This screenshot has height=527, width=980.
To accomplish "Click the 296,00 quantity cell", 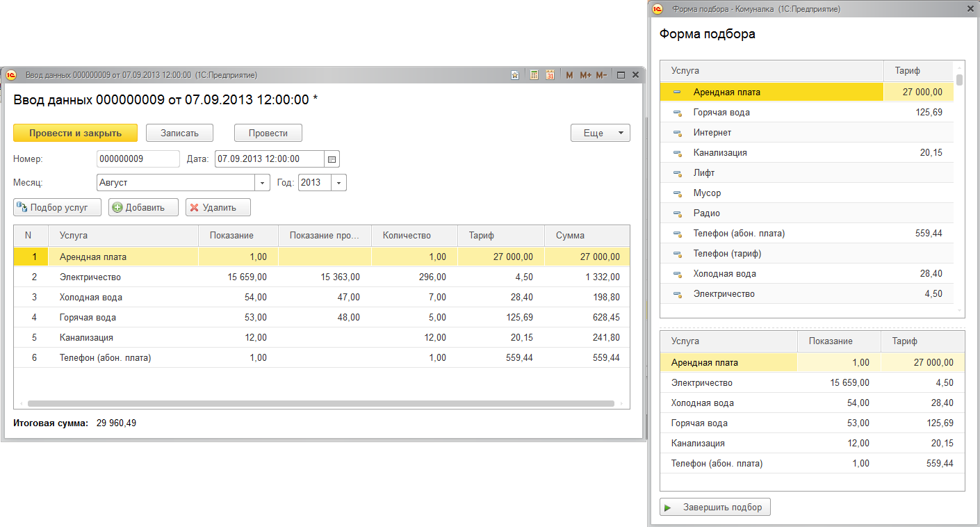I will (415, 277).
